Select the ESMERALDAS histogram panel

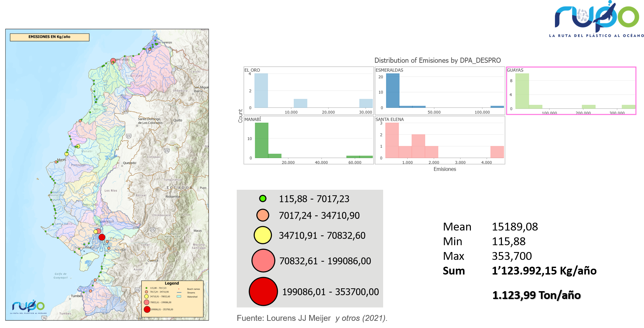click(440, 91)
